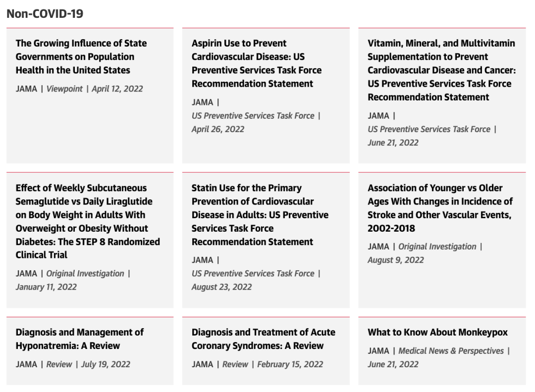The width and height of the screenshot is (535, 392).
Task: Open What to Know About Monkeypox article
Action: coord(437,332)
